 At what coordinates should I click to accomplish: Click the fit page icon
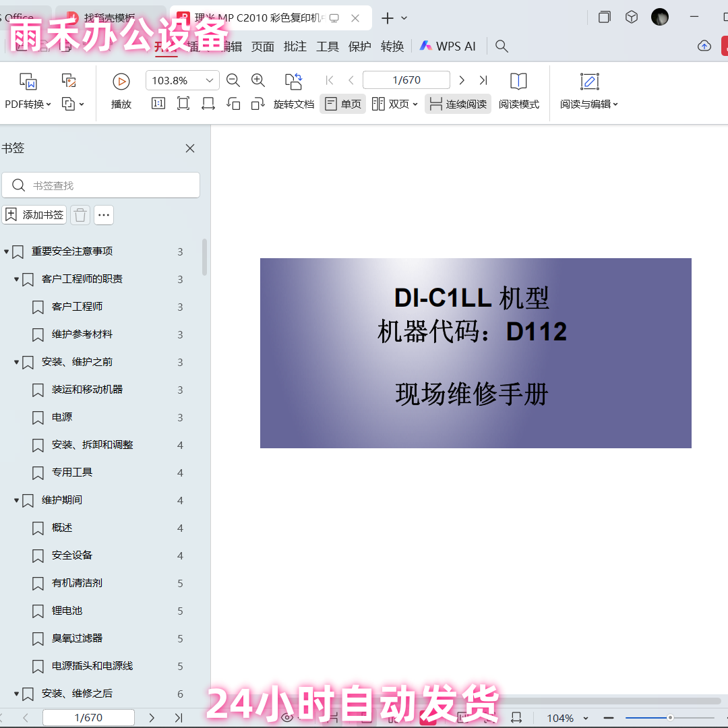click(183, 104)
